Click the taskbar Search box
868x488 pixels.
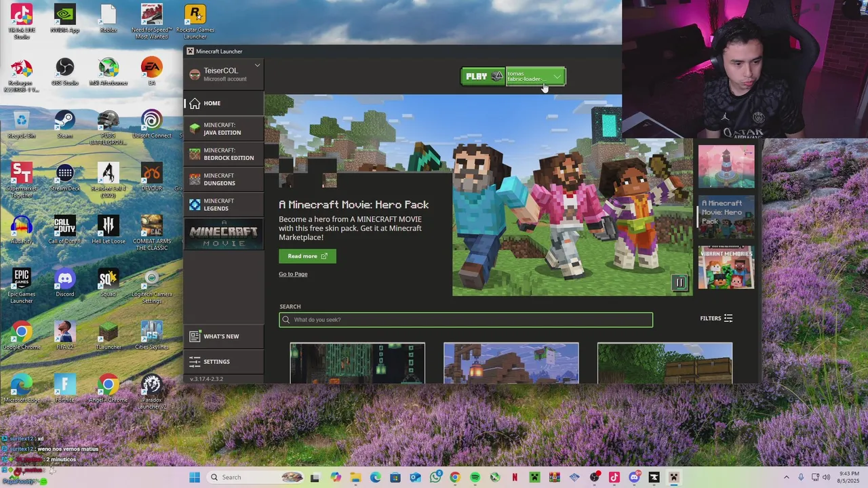[x=255, y=477]
